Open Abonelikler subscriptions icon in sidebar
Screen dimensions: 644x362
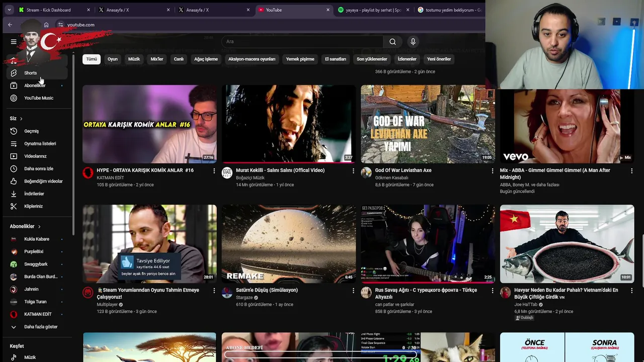coord(14,85)
